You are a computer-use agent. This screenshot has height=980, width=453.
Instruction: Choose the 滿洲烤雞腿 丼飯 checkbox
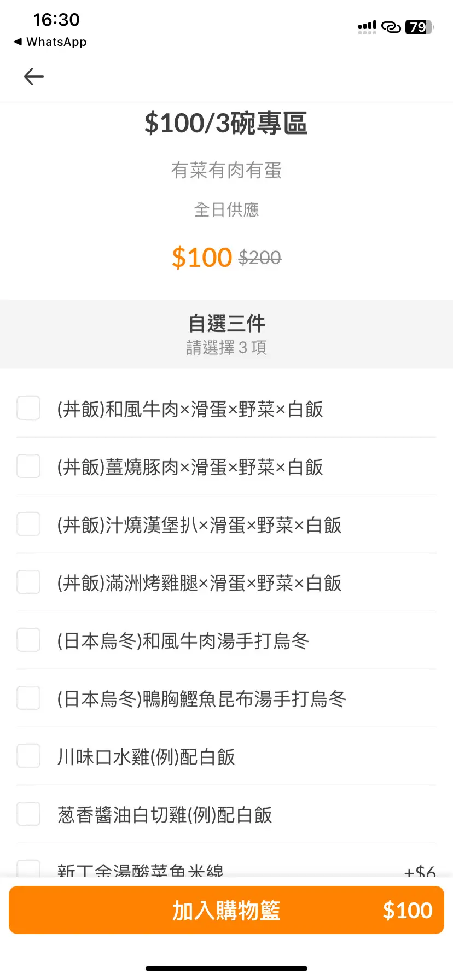point(28,582)
